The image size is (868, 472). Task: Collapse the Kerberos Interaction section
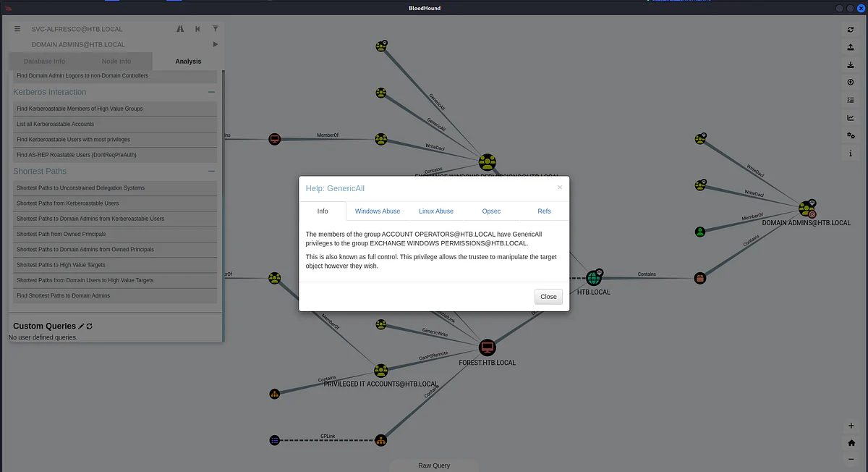(x=211, y=92)
